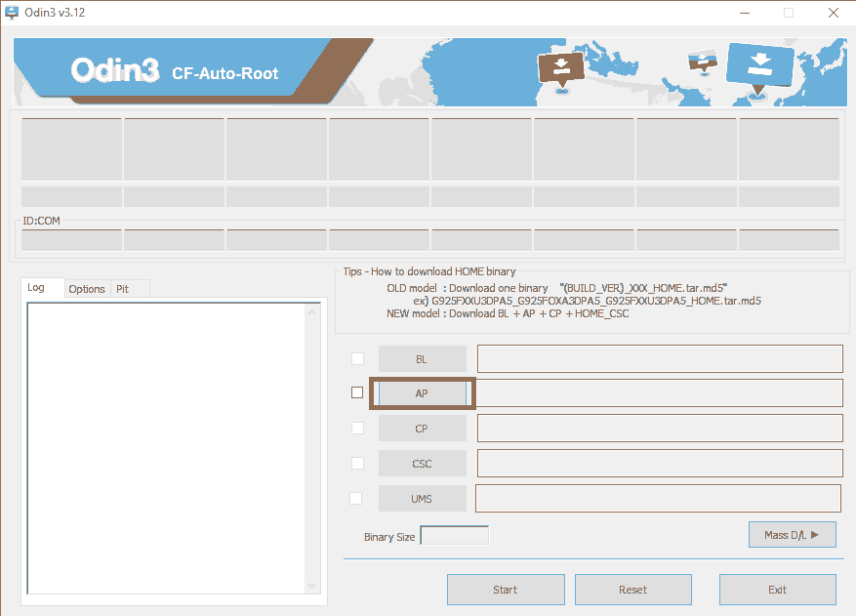Click the CSC file path field

point(660,464)
